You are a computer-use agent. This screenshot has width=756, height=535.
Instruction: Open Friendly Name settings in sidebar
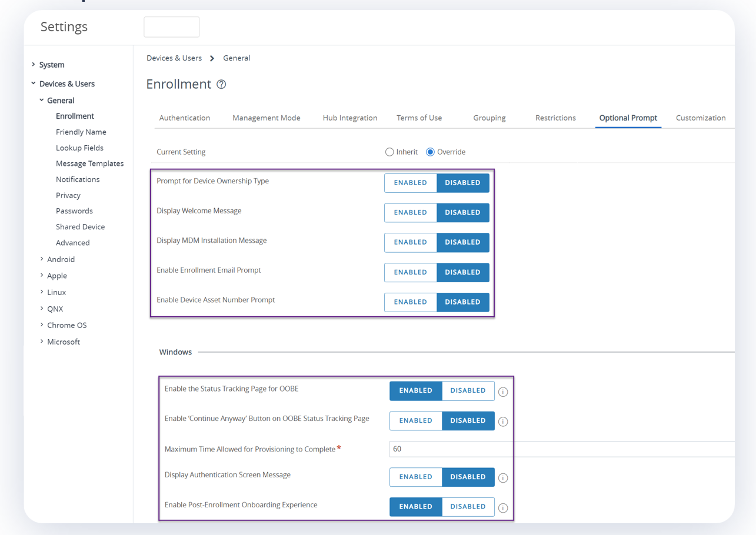point(81,132)
